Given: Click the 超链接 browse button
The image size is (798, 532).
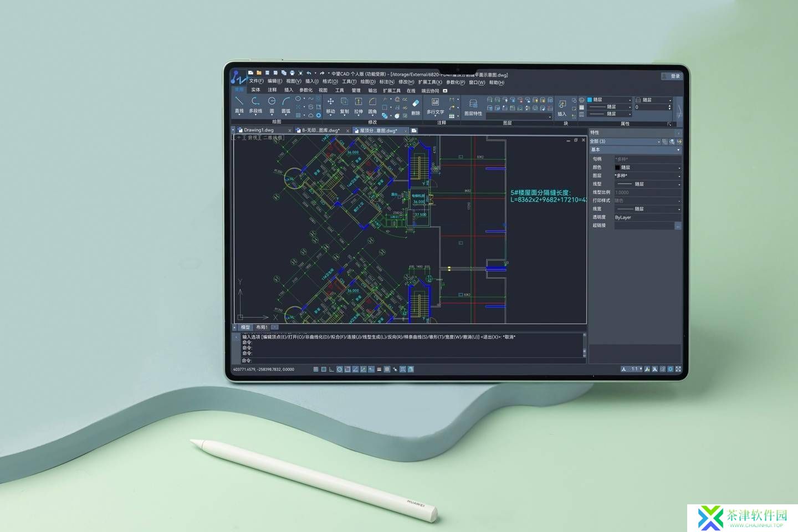Looking at the screenshot, I should [x=678, y=226].
